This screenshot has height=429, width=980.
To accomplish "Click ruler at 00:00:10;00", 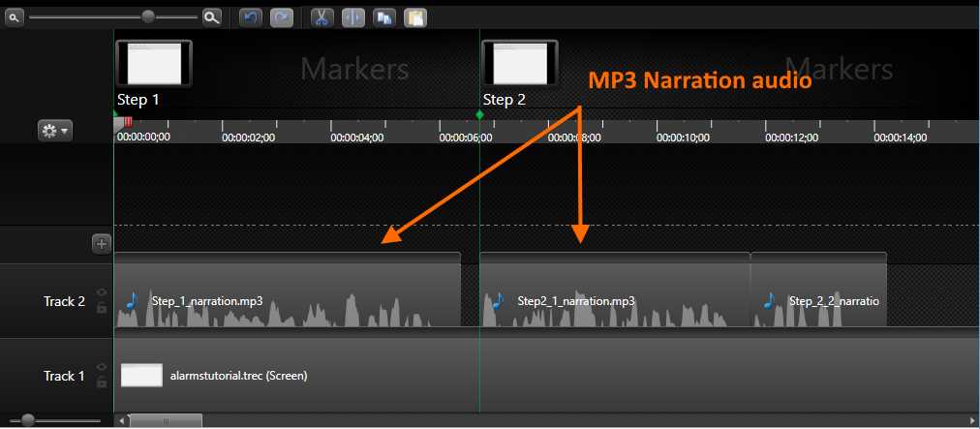I will pos(683,138).
